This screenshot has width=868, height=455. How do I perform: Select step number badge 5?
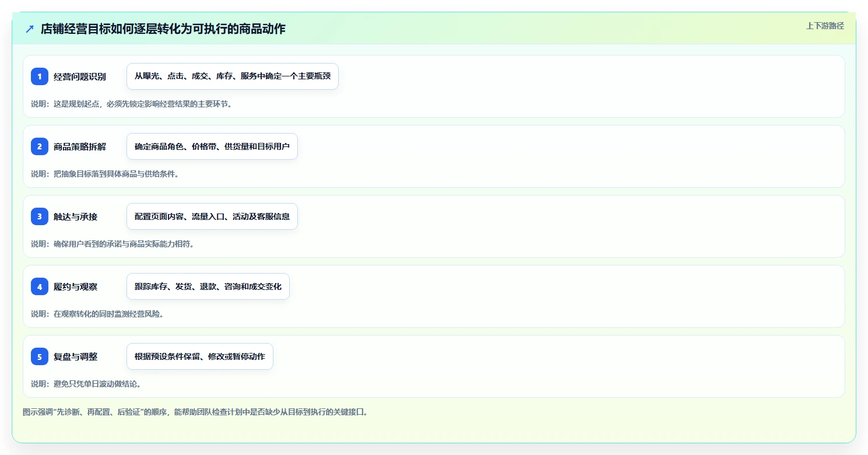(x=40, y=356)
